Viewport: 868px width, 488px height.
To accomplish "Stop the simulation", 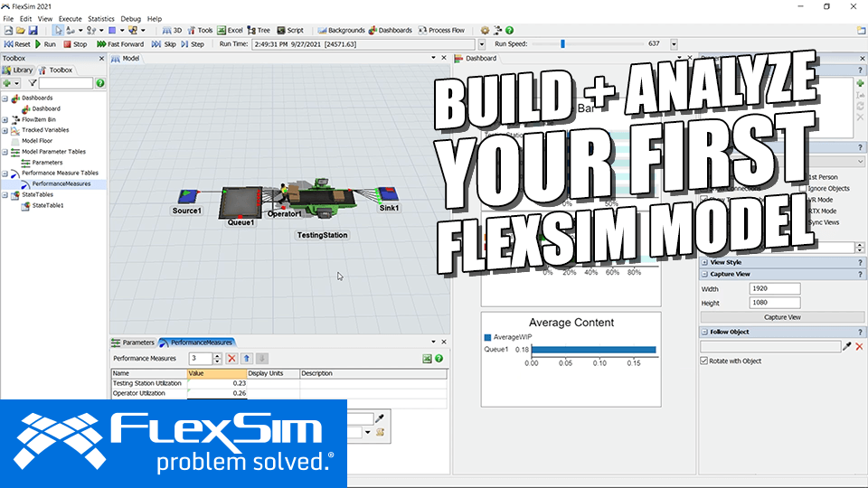I will (x=75, y=44).
